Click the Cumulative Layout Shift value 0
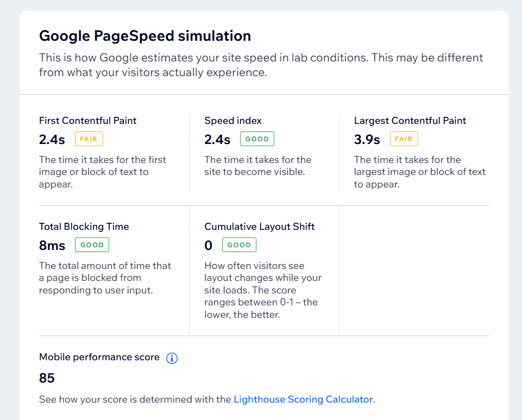Viewport: 522px width, 420px height. (x=209, y=246)
